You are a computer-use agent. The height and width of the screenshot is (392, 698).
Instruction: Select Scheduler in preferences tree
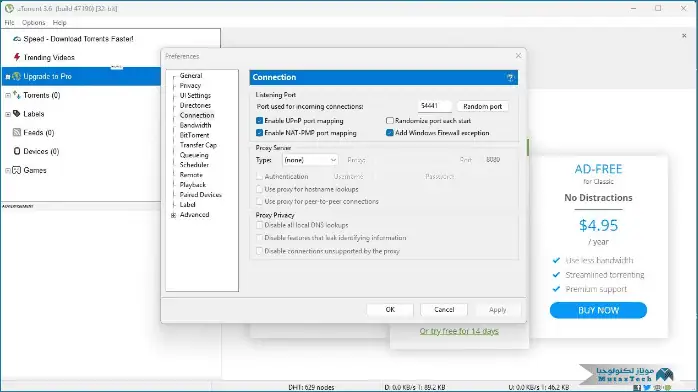click(194, 165)
